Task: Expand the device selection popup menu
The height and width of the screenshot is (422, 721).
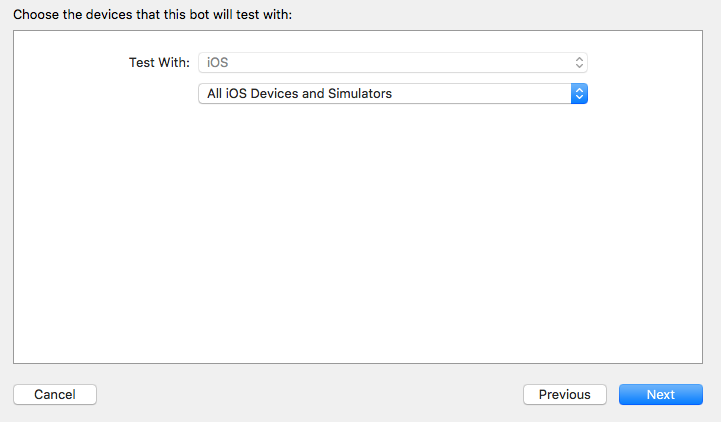Action: 392,93
